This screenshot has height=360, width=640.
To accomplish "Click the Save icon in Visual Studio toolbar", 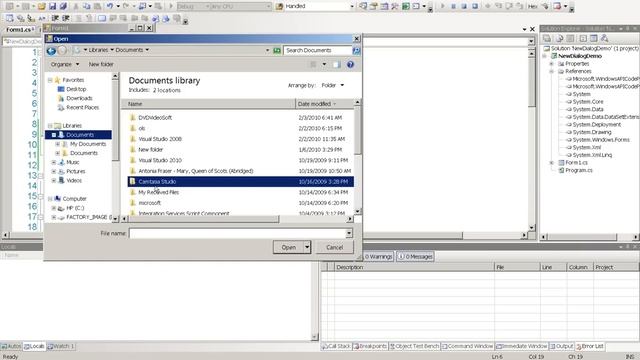I will tap(52, 6).
